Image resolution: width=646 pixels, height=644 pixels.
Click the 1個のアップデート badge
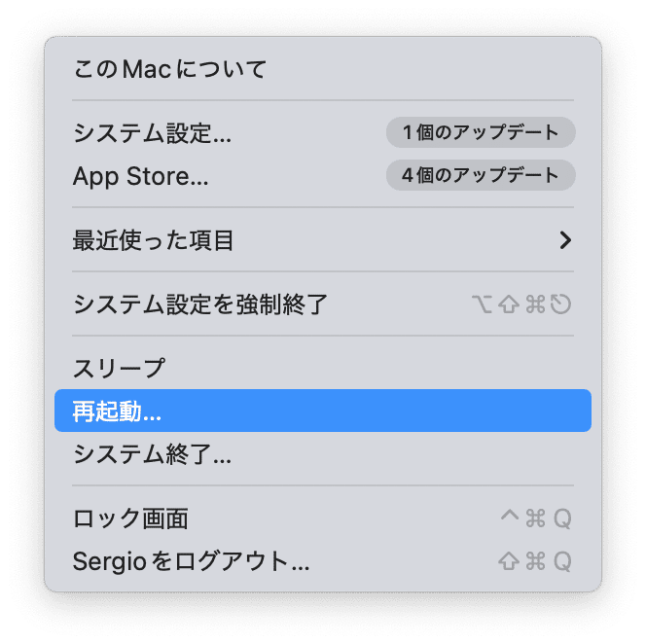[481, 132]
